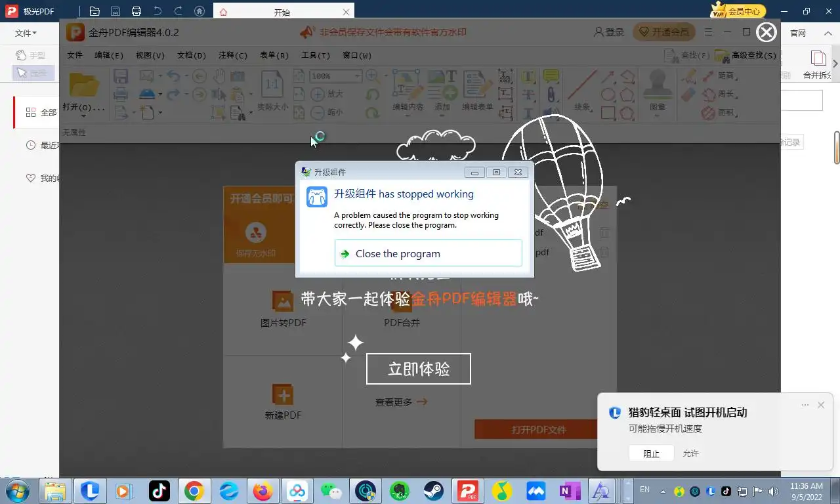This screenshot has width=840, height=504.
Task: Click the undo arrow in 极光PDF toolbar
Action: click(x=157, y=11)
